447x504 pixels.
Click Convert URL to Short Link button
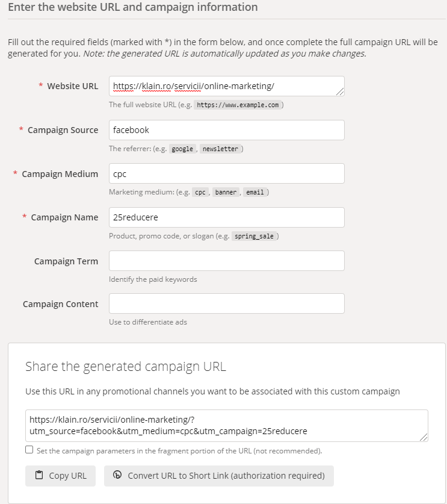(x=218, y=476)
